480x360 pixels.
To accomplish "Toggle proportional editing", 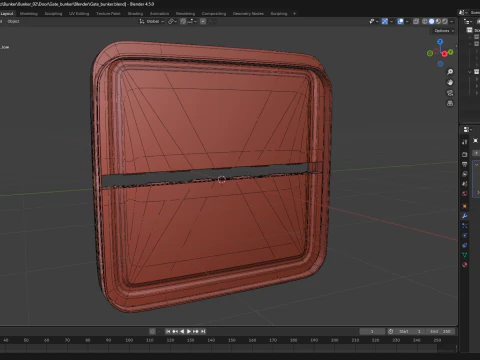I will tap(203, 21).
